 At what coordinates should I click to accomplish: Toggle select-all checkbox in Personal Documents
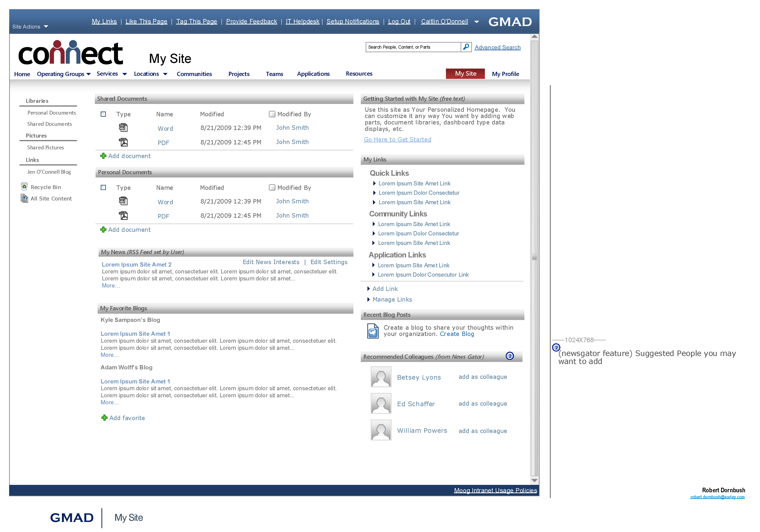pos(103,188)
